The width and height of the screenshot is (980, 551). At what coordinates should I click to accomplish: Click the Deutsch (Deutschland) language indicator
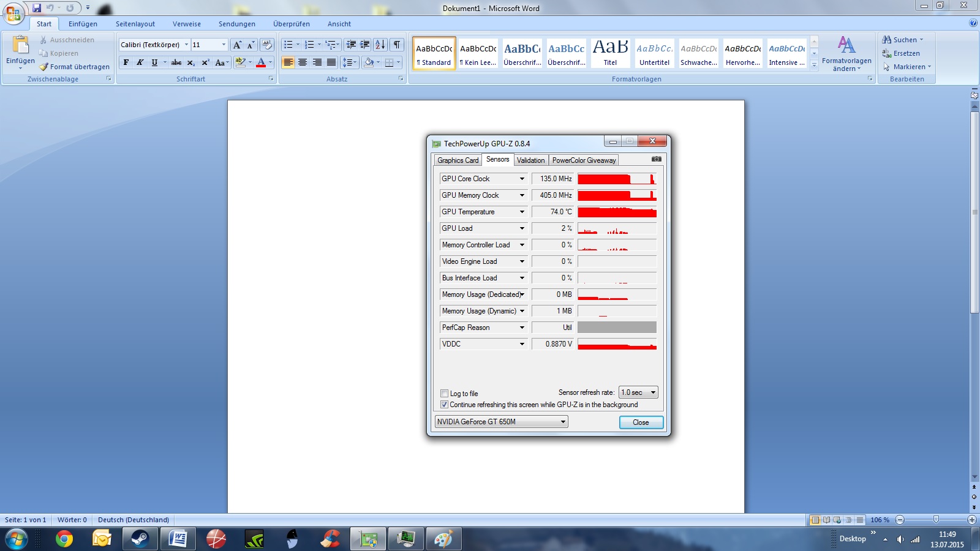pos(134,520)
